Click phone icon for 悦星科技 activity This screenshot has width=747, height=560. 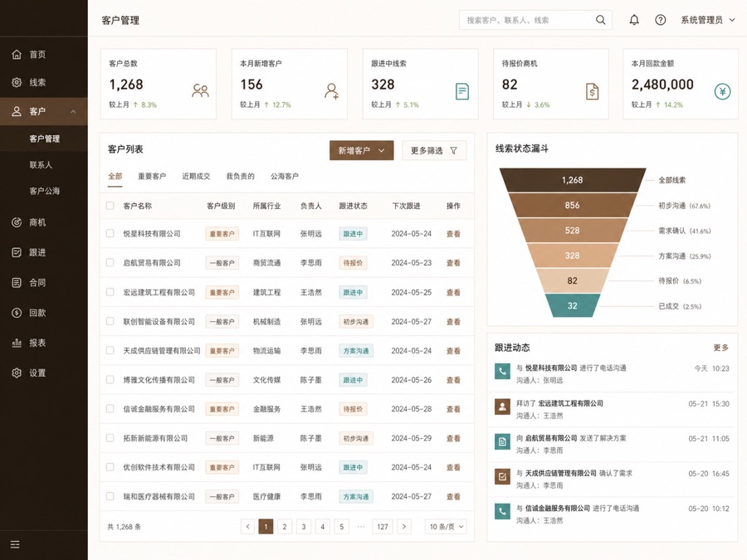coord(502,371)
